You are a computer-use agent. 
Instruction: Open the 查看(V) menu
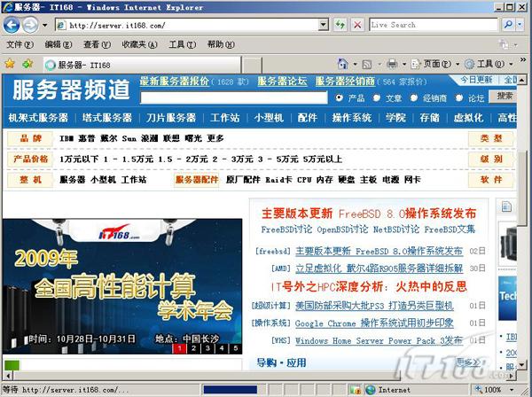97,44
